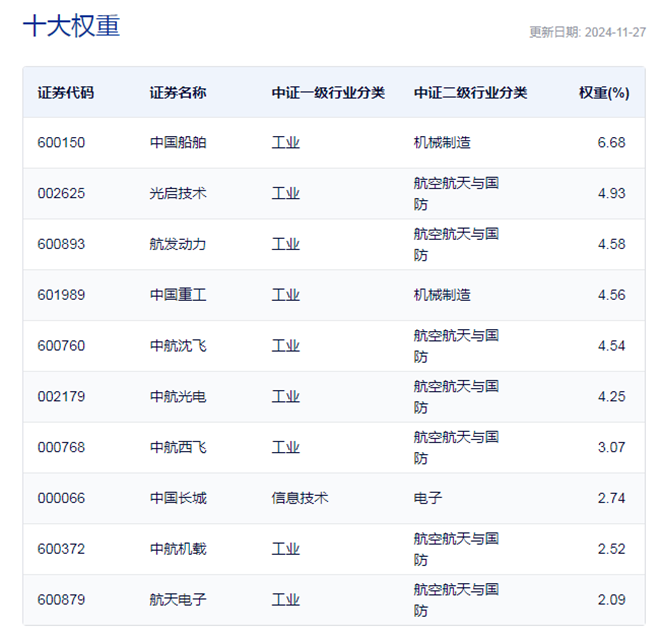This screenshot has height=633, width=660.
Task: Select stock name 中航机载
Action: pyautogui.click(x=178, y=549)
